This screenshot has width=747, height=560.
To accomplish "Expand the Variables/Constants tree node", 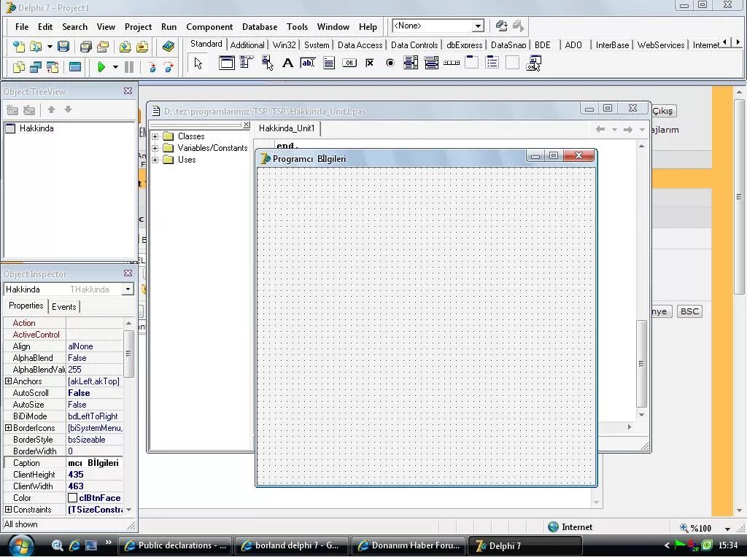I will (x=155, y=148).
